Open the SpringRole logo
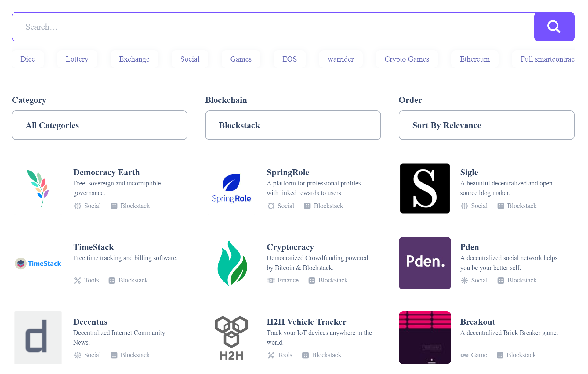 pos(231,188)
